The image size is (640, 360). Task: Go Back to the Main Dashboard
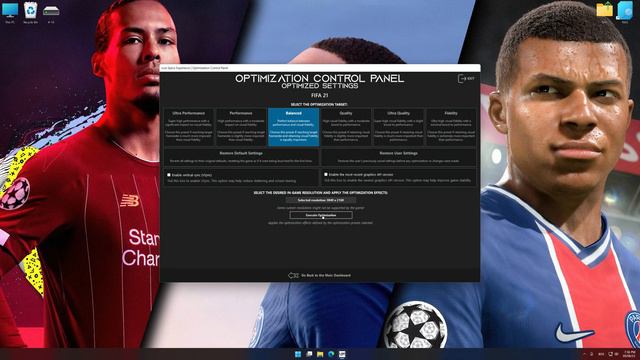[326, 276]
